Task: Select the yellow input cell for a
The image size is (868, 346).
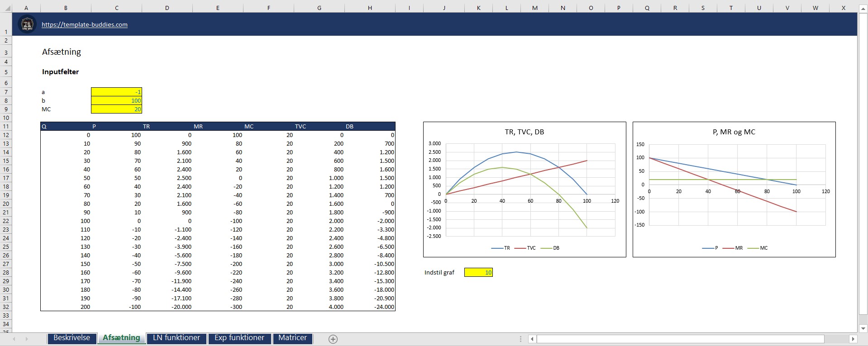Action: (116, 92)
